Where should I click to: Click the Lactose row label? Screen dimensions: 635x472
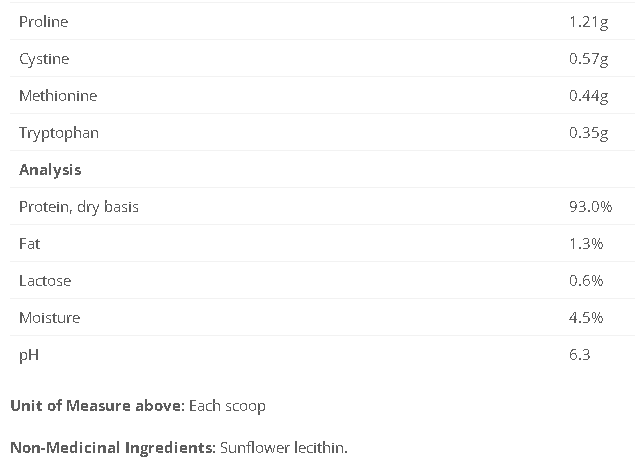(45, 281)
